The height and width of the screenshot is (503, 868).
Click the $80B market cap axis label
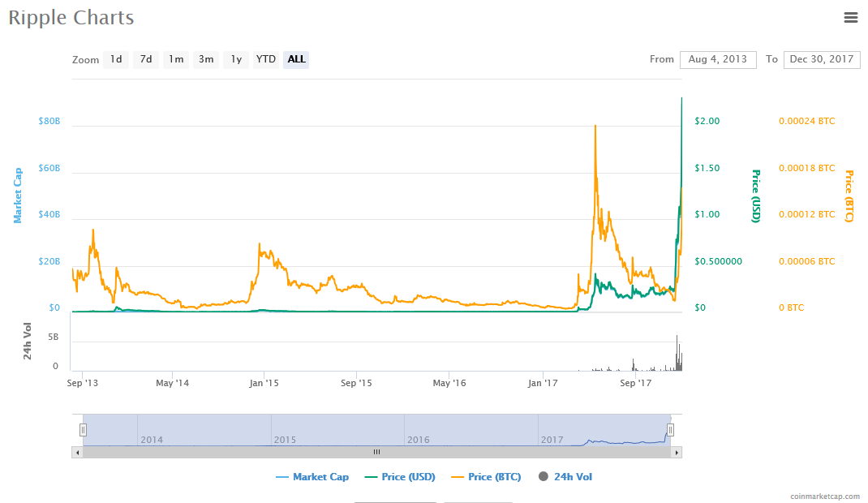coord(49,121)
